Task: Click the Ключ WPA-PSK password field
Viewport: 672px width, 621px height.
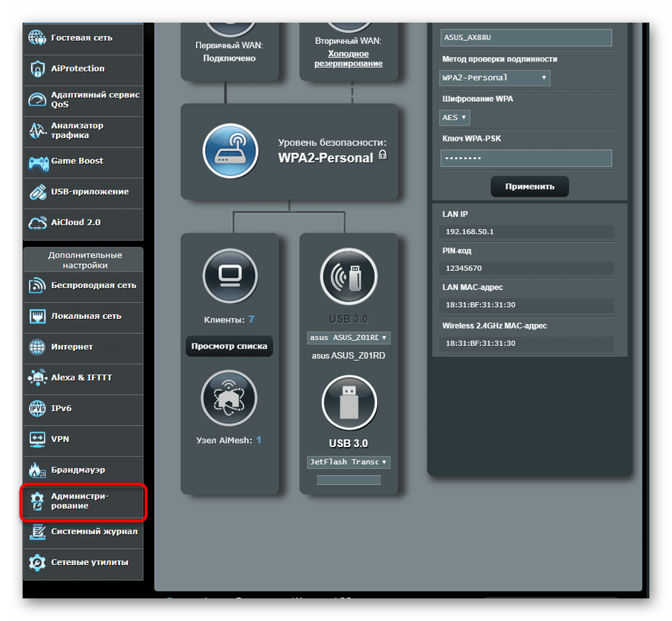Action: tap(526, 158)
